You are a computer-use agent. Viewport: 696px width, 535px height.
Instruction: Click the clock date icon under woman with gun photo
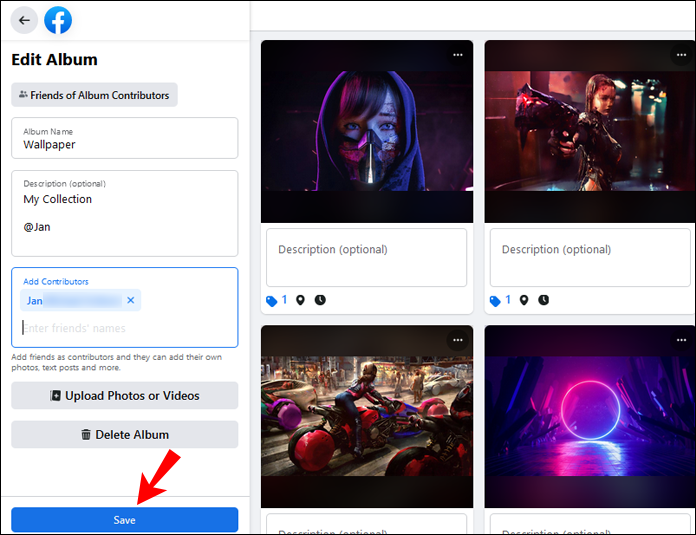pos(544,300)
